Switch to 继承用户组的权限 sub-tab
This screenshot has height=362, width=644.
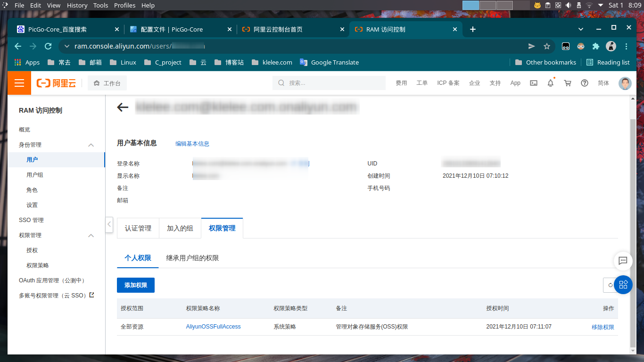coord(192,258)
